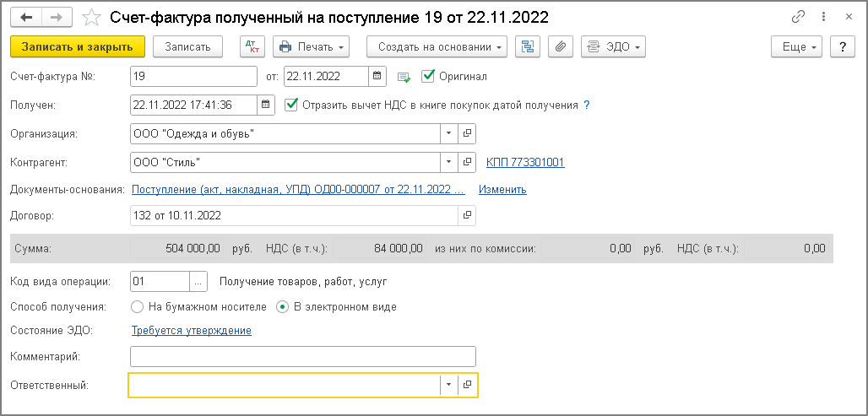Open the Требуется утверждение link
Image resolution: width=868 pixels, height=416 pixels.
pyautogui.click(x=191, y=331)
